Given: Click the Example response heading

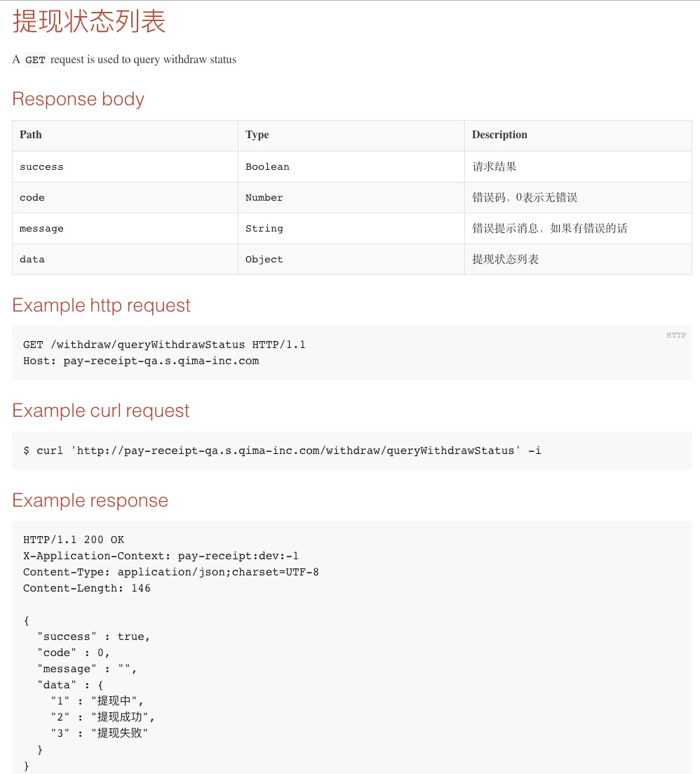Looking at the screenshot, I should (x=90, y=500).
